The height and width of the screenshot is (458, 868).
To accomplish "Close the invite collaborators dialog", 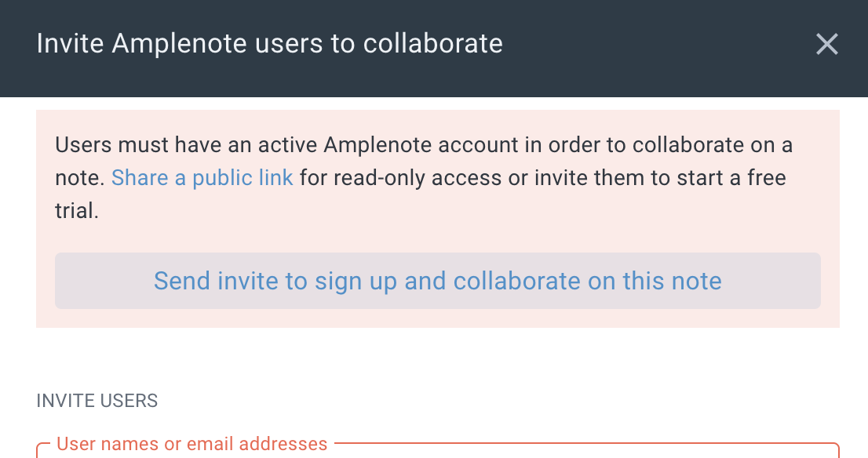I will point(826,44).
